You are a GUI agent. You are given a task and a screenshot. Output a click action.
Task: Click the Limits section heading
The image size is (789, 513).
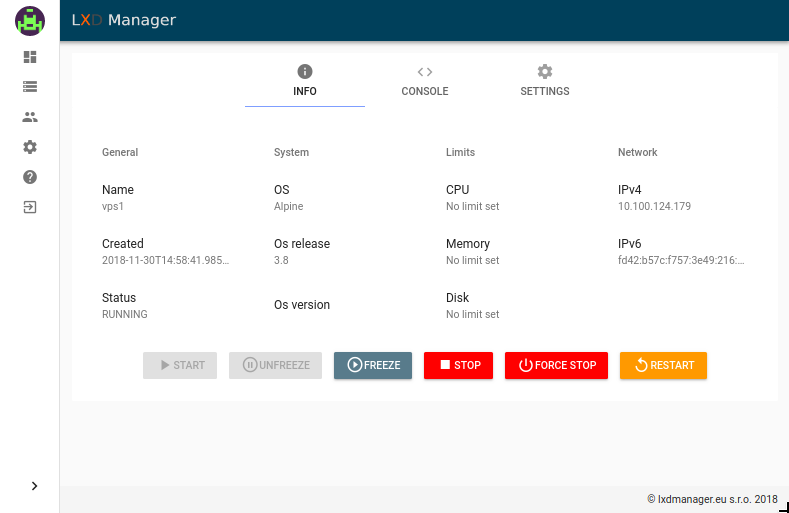(x=460, y=152)
